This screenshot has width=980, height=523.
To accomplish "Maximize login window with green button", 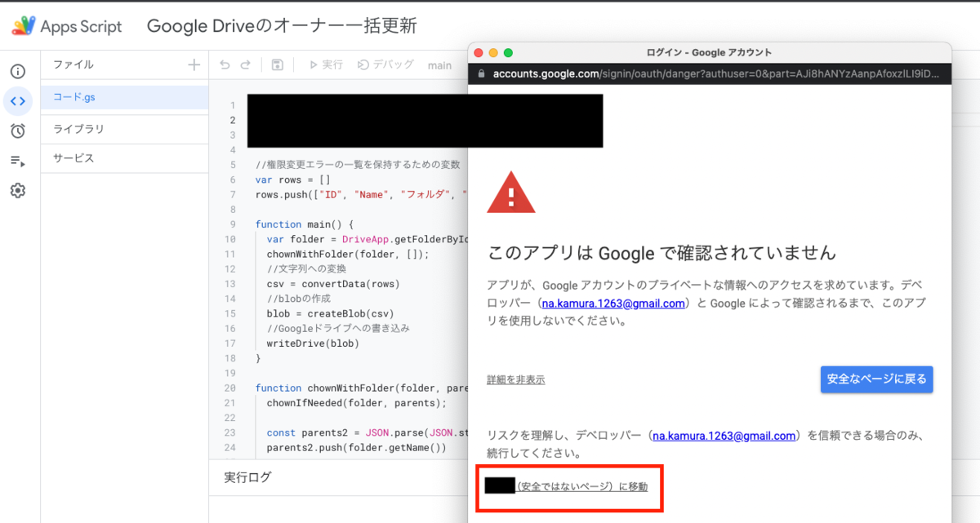I will [x=508, y=52].
